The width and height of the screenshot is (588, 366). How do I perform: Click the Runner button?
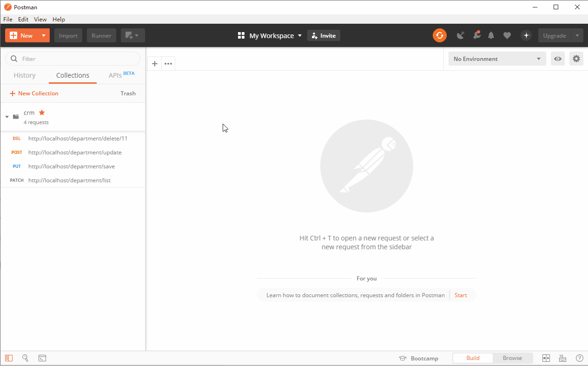tap(101, 35)
